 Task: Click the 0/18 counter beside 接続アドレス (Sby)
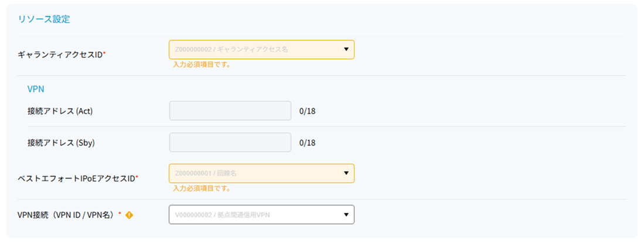(307, 143)
